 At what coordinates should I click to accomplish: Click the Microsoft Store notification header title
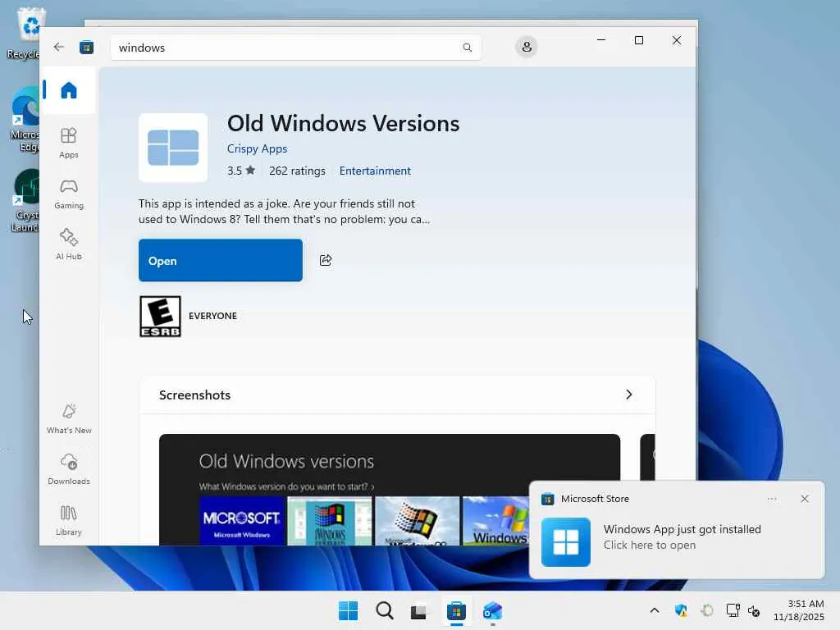tap(596, 499)
